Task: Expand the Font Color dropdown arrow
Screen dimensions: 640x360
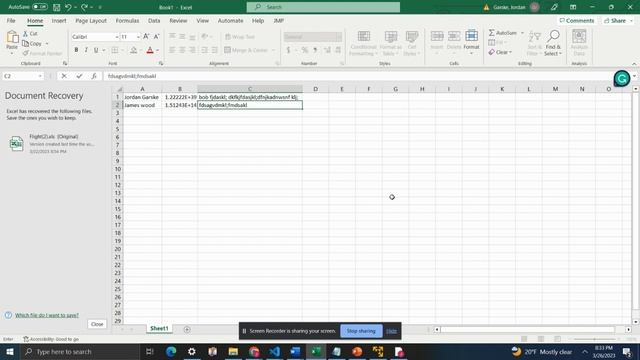Action: point(158,50)
